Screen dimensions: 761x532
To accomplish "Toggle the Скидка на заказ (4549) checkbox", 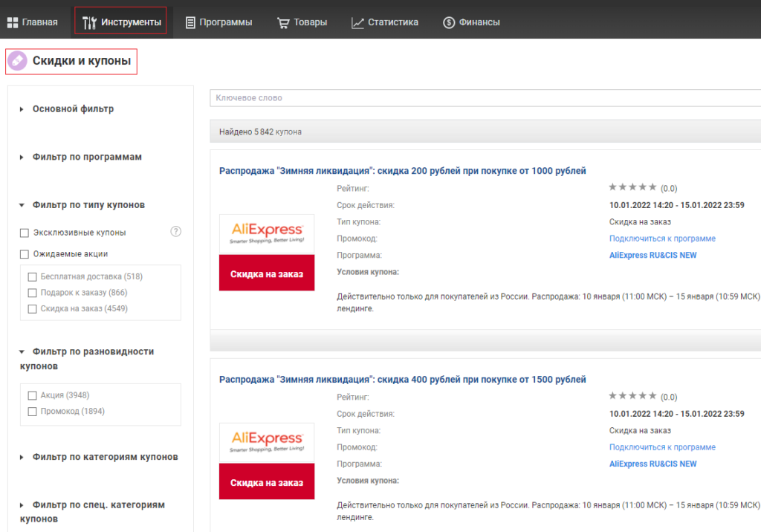I will pos(33,308).
